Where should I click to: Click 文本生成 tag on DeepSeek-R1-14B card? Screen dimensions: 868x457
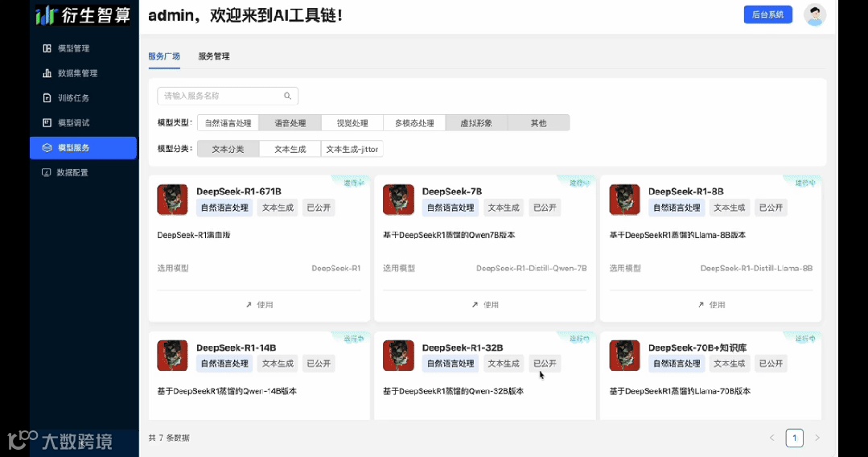click(x=278, y=364)
